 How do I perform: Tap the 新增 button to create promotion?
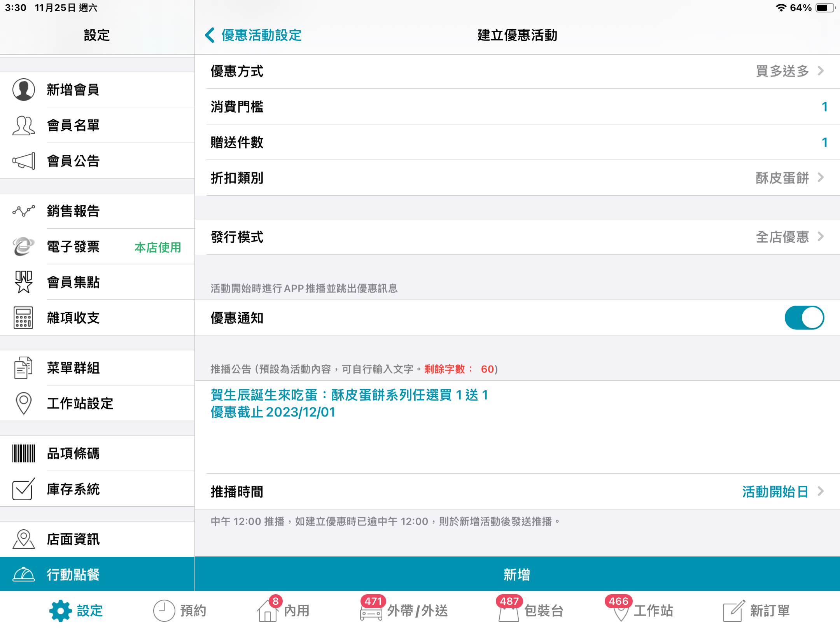[517, 574]
